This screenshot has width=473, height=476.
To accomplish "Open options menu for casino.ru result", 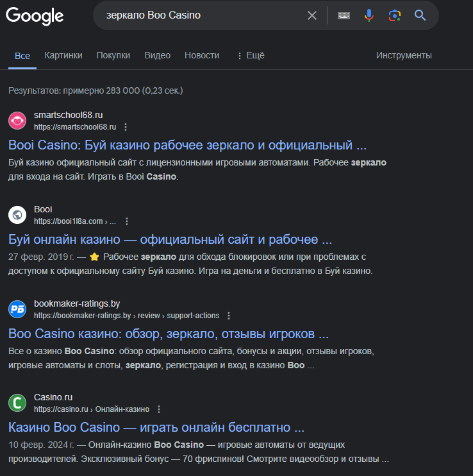I will click(159, 409).
